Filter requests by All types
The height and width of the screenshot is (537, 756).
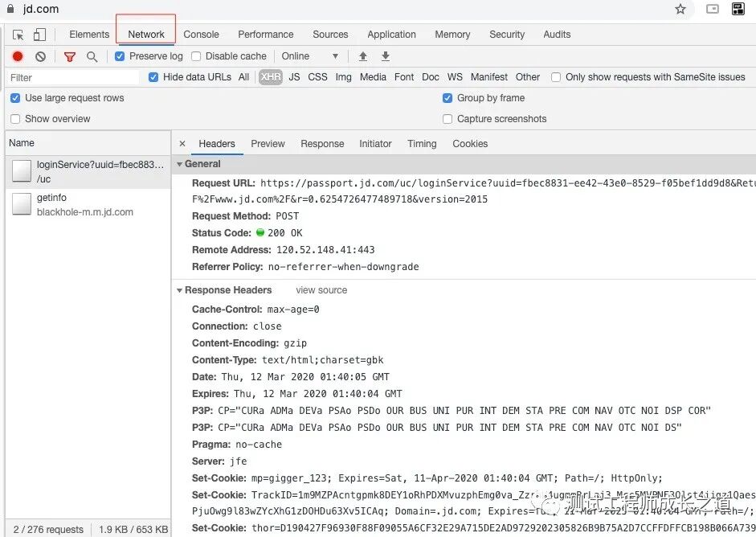pos(243,77)
